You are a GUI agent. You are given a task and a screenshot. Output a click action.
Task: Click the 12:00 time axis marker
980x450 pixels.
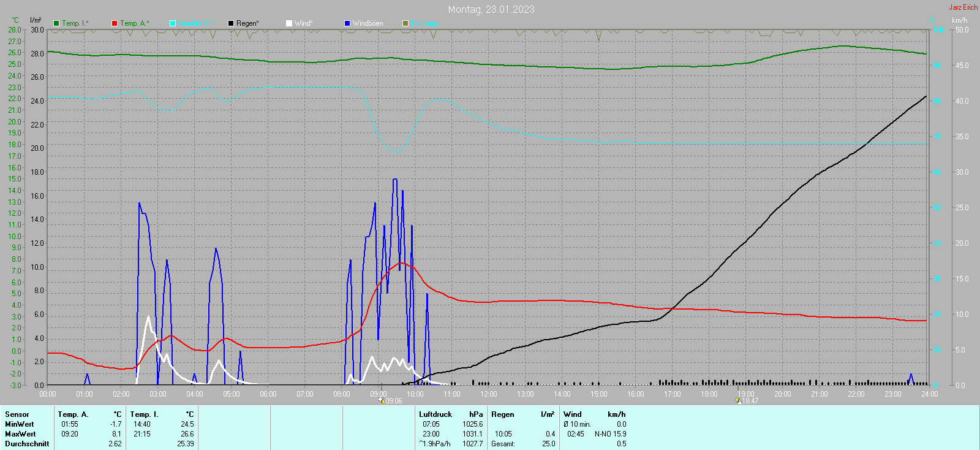pyautogui.click(x=488, y=394)
